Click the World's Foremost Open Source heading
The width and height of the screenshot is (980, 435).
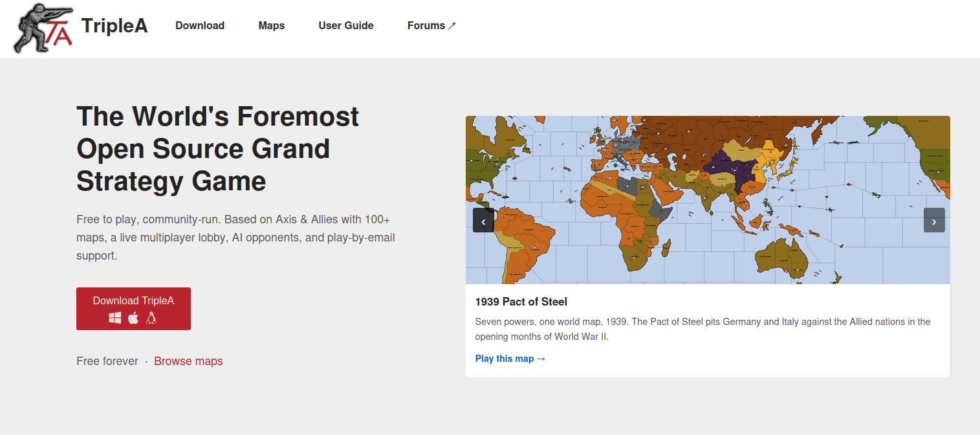pos(217,149)
